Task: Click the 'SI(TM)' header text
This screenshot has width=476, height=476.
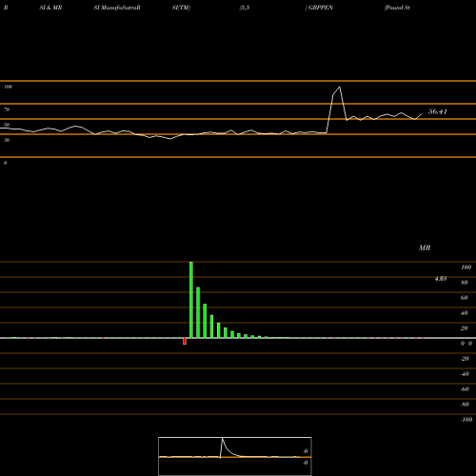Action: (x=181, y=8)
